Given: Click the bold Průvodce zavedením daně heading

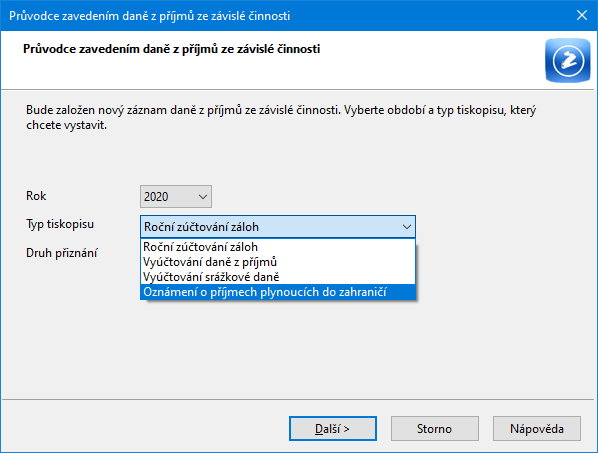Looking at the screenshot, I should pyautogui.click(x=171, y=49).
